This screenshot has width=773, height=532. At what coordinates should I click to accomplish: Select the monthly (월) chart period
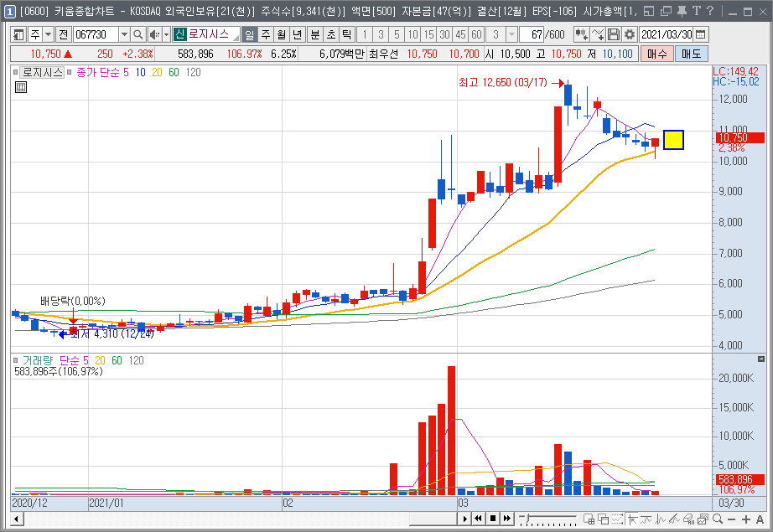coord(282,34)
